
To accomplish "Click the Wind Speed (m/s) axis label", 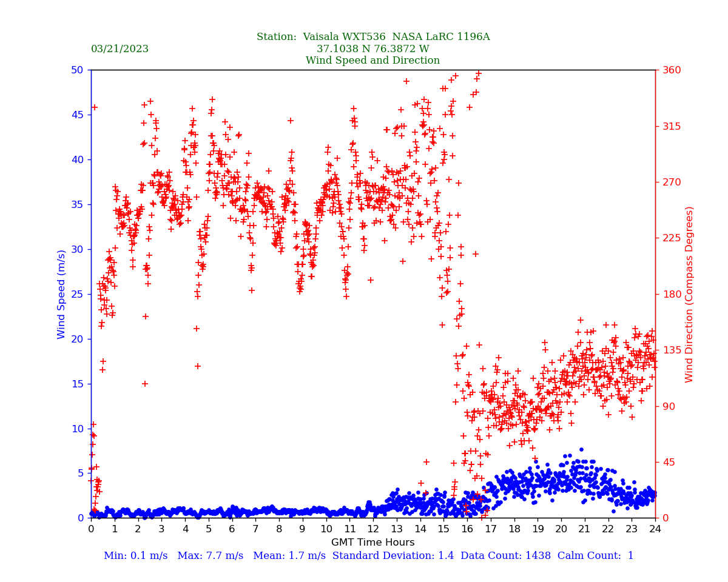I will tap(62, 294).
